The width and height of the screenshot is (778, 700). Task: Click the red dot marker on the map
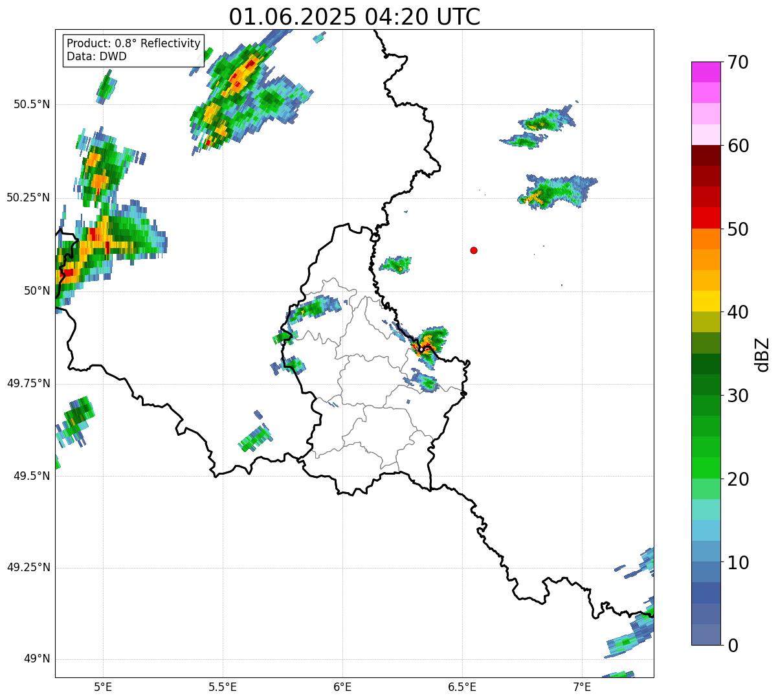(474, 250)
